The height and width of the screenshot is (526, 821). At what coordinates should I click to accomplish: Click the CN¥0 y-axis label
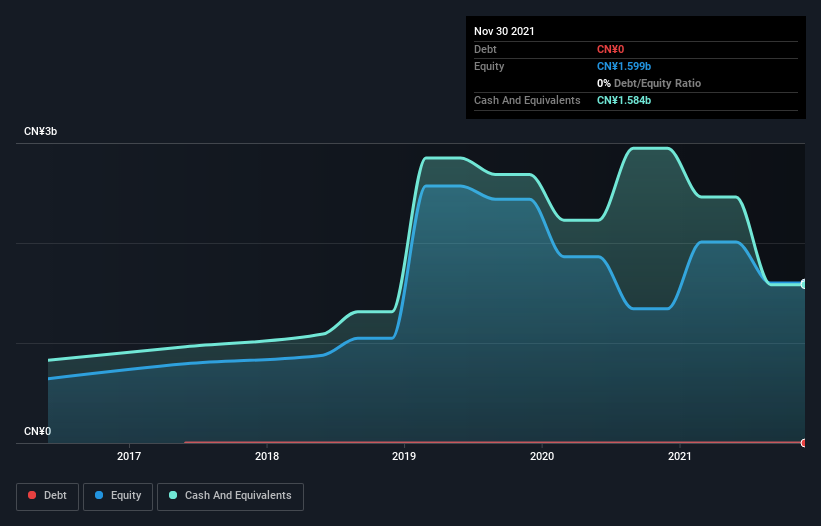point(38,431)
